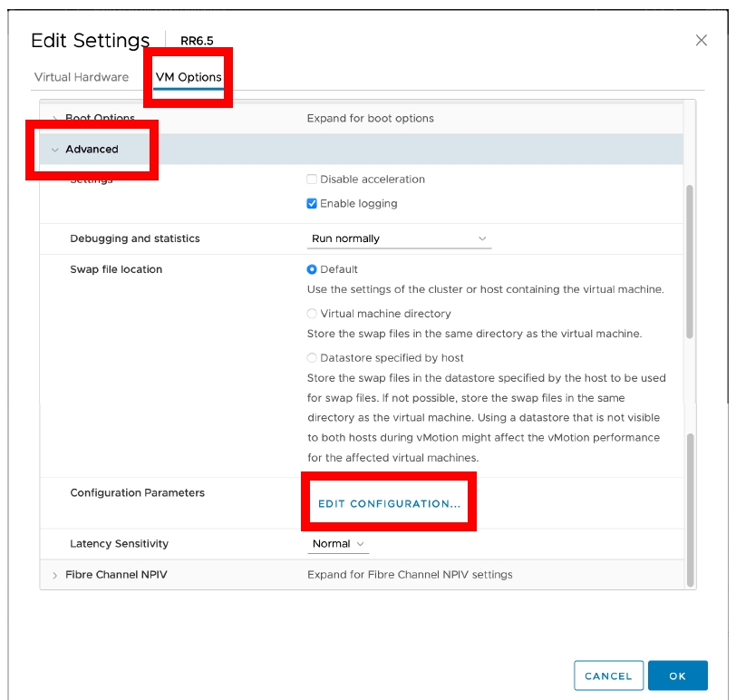Click the EDIT CONFIGURATION... link
Viewport: 736px width, 700px height.
(389, 504)
